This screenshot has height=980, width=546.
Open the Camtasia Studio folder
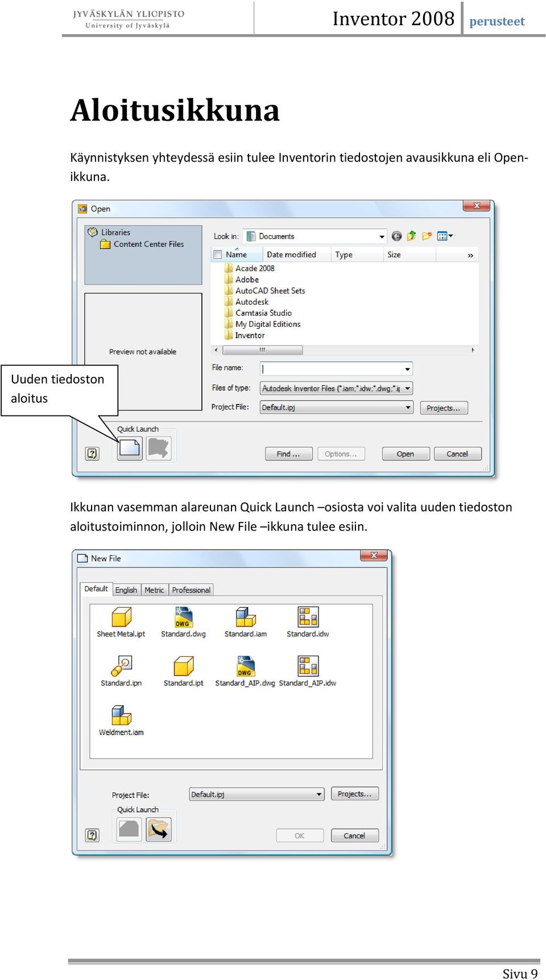[x=259, y=313]
